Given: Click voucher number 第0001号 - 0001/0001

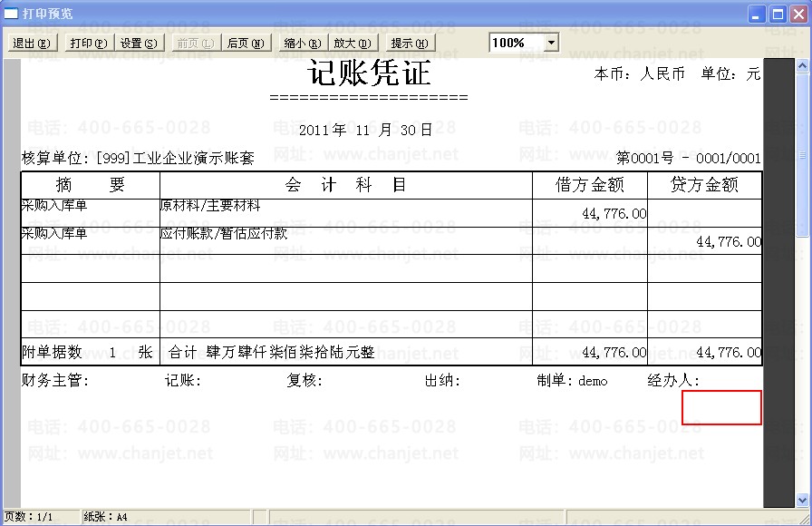Looking at the screenshot, I should (x=688, y=158).
